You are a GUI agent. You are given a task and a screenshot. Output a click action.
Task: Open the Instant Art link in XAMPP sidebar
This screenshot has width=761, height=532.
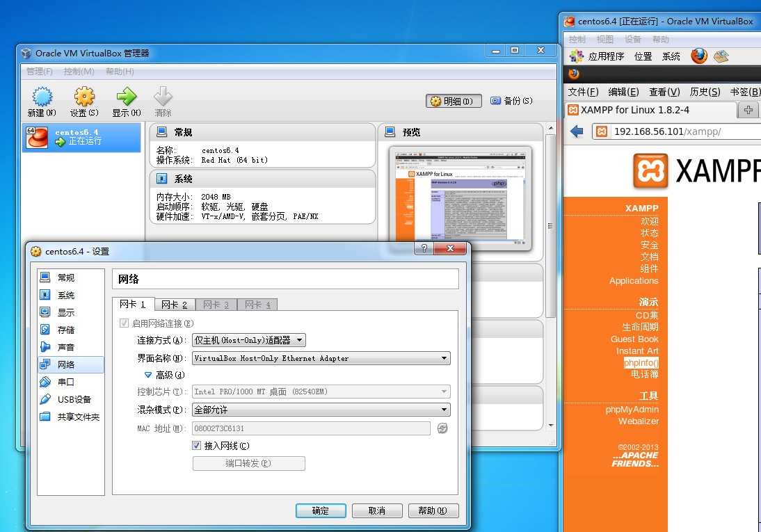[x=637, y=351]
